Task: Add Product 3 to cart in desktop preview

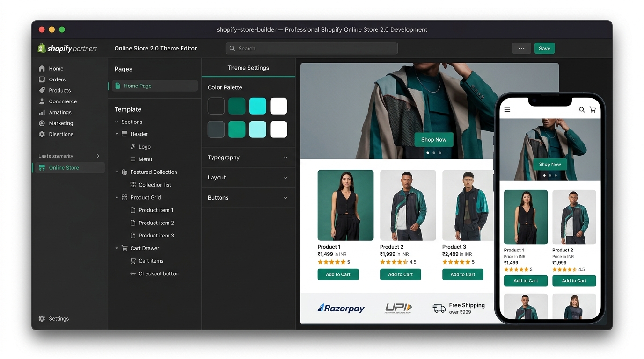Action: tap(463, 274)
